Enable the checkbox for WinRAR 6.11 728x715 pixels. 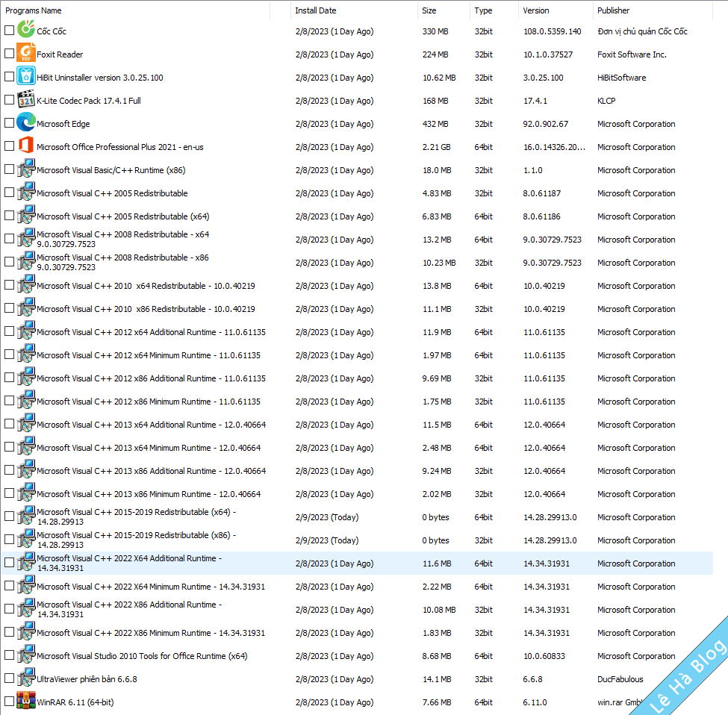click(10, 702)
